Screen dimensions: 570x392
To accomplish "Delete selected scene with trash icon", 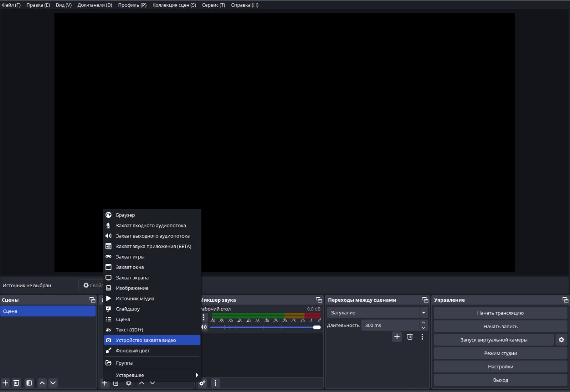I will point(16,383).
